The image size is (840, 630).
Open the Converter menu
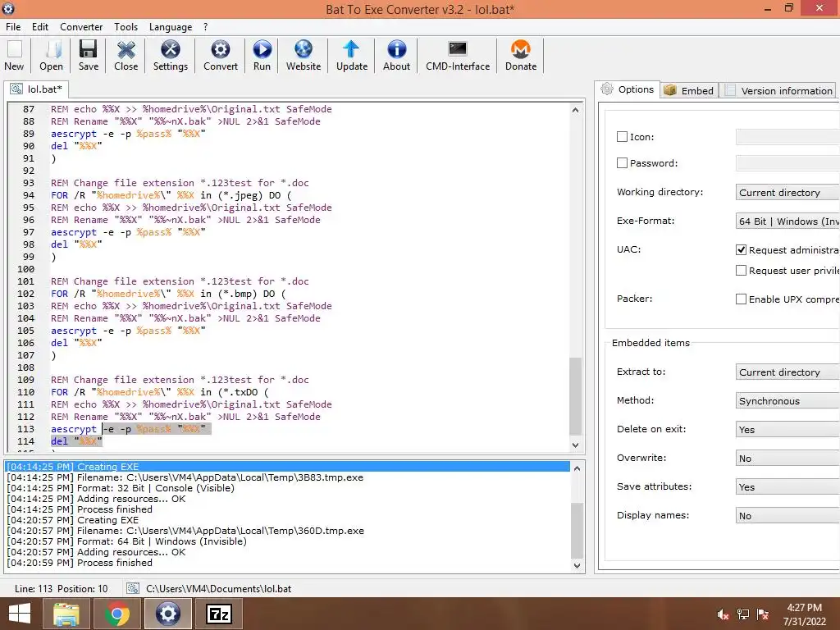coord(81,27)
